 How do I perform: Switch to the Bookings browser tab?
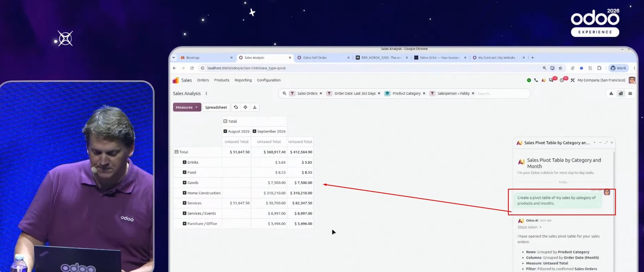206,58
